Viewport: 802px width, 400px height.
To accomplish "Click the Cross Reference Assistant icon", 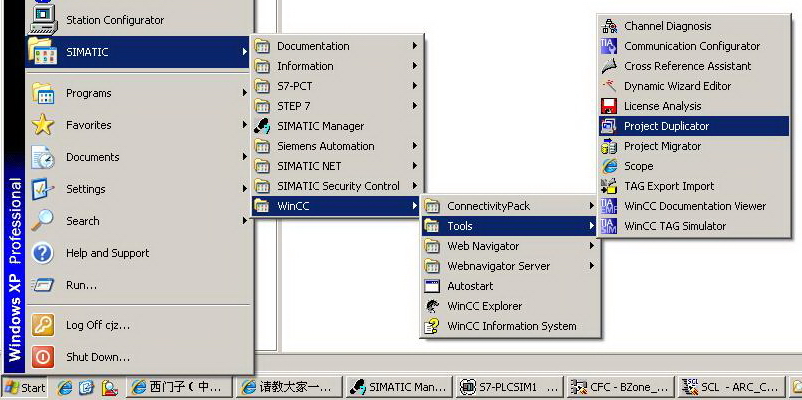I will 608,66.
